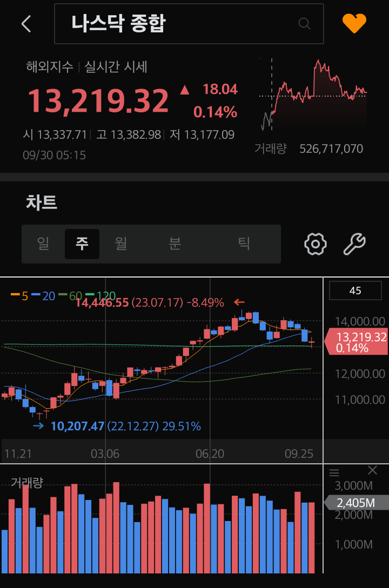Image resolution: width=389 pixels, height=588 pixels.
Task: Tap the 14,000.00 price axis label
Action: (x=360, y=321)
